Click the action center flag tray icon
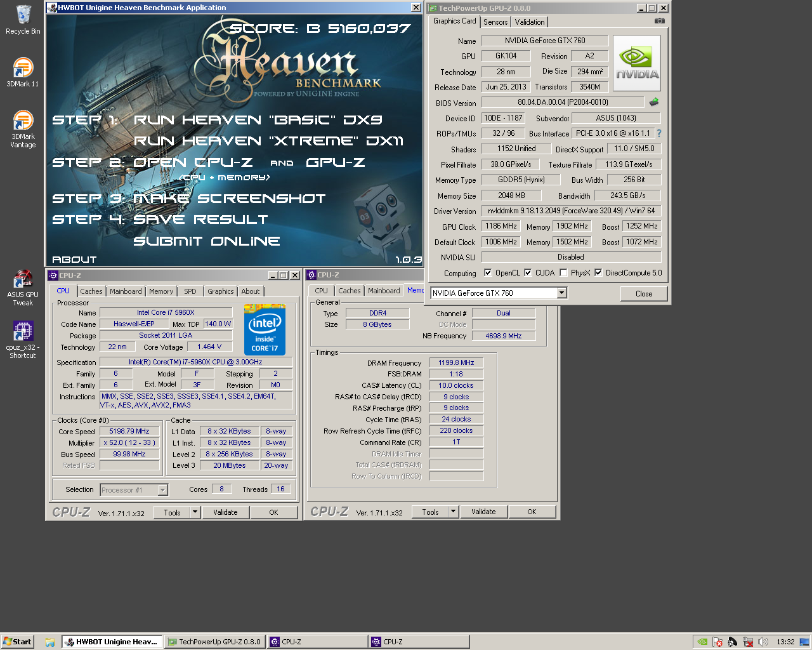 717,642
